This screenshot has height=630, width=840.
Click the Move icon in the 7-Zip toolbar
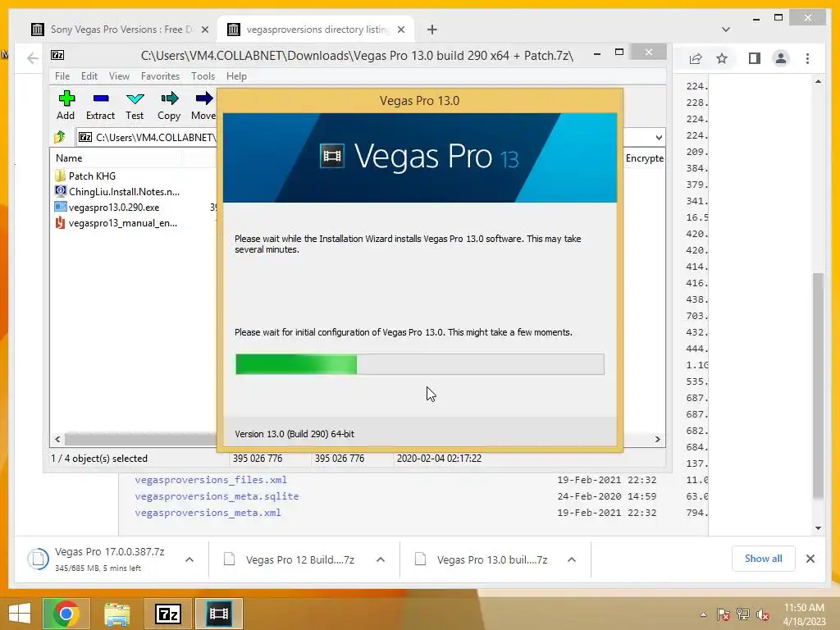[203, 98]
